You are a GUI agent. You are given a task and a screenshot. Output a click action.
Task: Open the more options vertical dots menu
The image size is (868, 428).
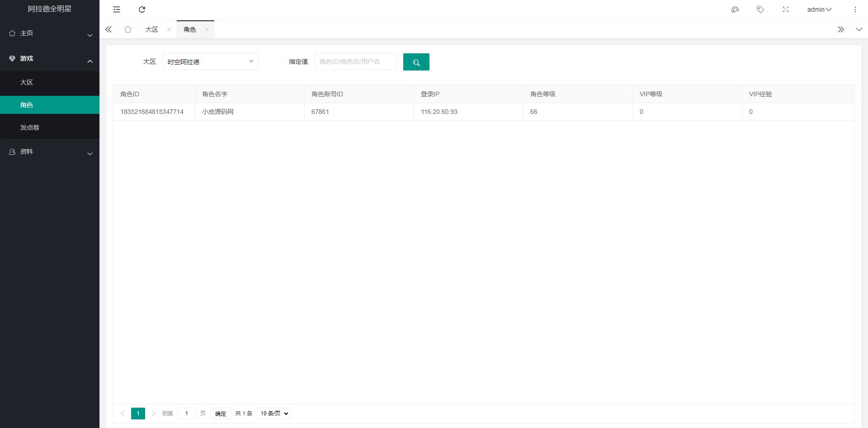click(x=855, y=9)
